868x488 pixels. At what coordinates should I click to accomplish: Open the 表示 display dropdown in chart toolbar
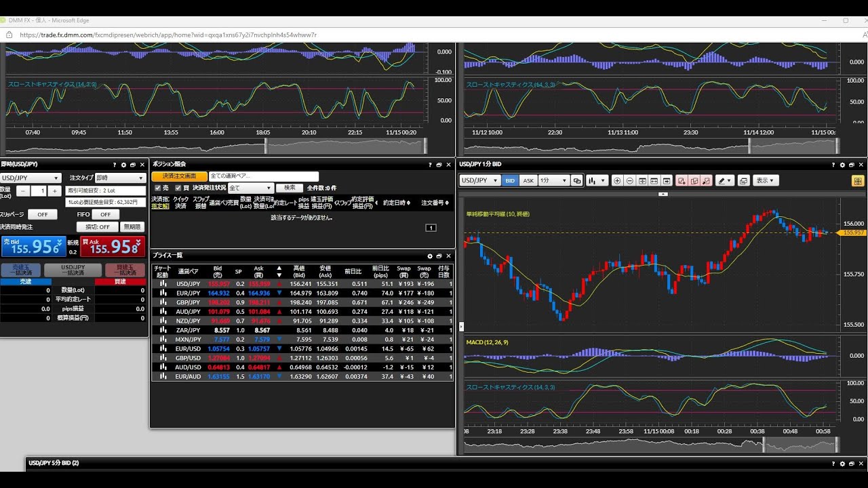point(766,181)
